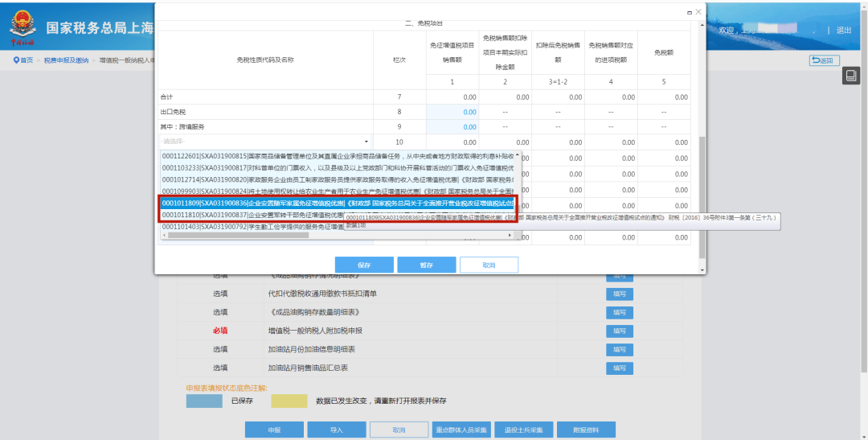
Task: Click the yellow data-changed legend swatch
Action: pyautogui.click(x=289, y=401)
